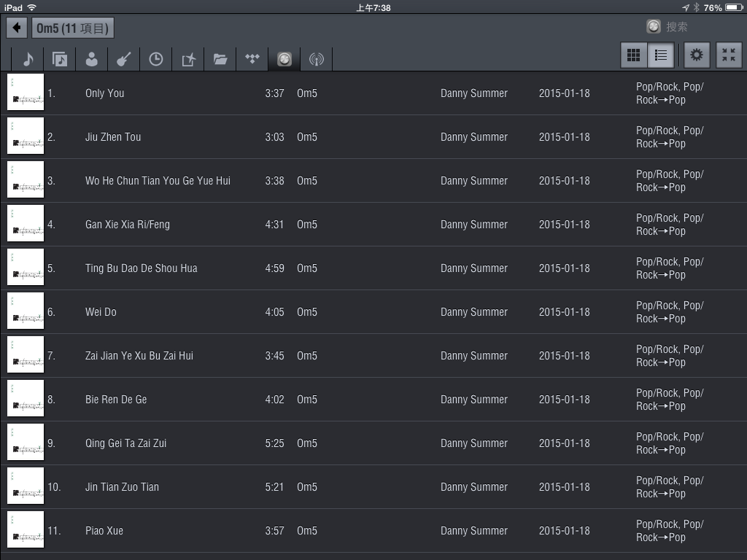Select track 6 Wei Do
This screenshot has width=747, height=560.
click(x=101, y=312)
